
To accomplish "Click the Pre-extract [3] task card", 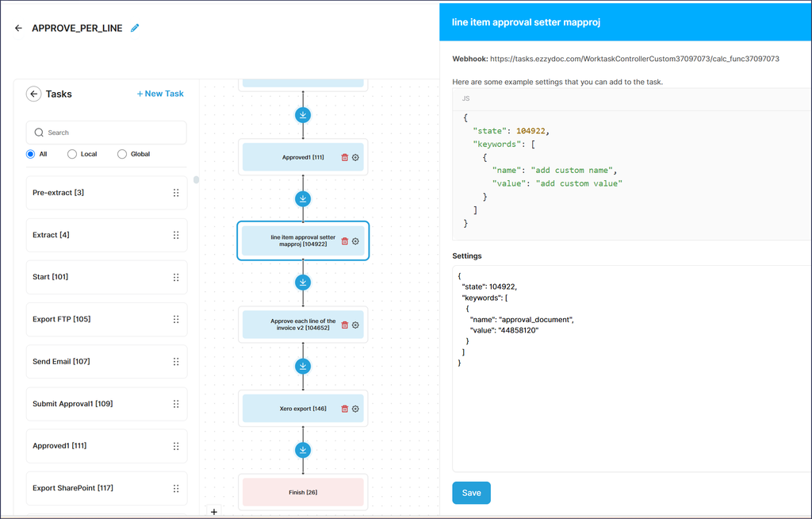I will (107, 193).
